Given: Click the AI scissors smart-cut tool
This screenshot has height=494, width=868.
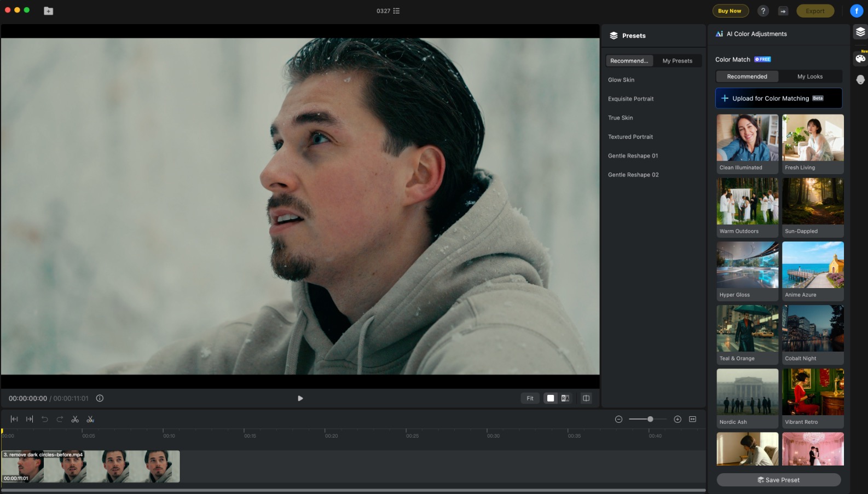Looking at the screenshot, I should [x=90, y=420].
